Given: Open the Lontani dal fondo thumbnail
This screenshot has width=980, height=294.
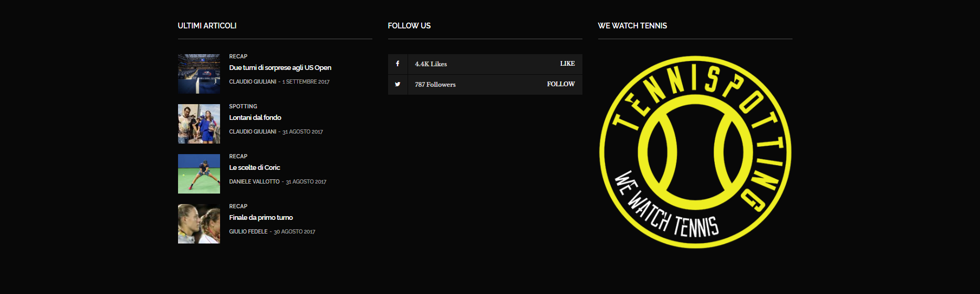Looking at the screenshot, I should [199, 124].
